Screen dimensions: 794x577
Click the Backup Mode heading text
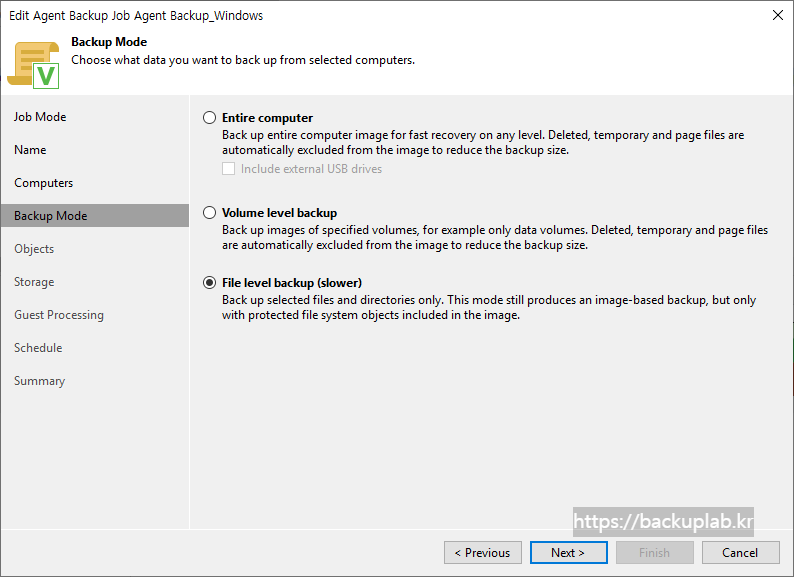coord(109,42)
